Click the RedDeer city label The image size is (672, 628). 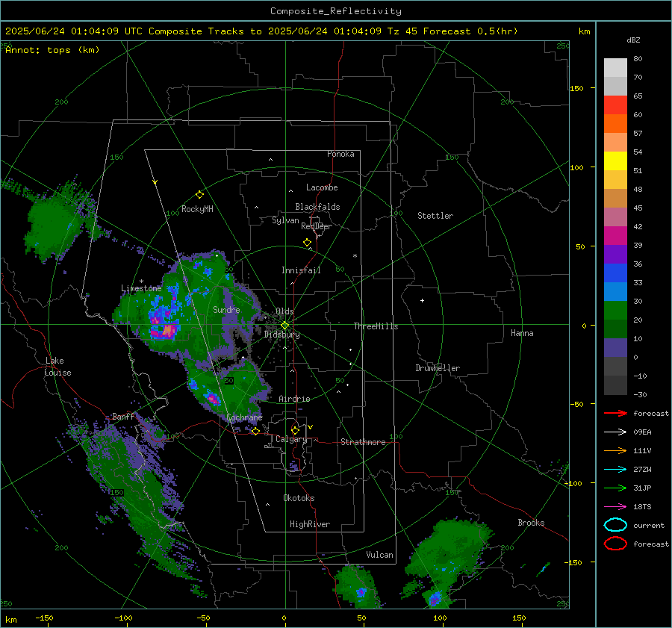[317, 226]
